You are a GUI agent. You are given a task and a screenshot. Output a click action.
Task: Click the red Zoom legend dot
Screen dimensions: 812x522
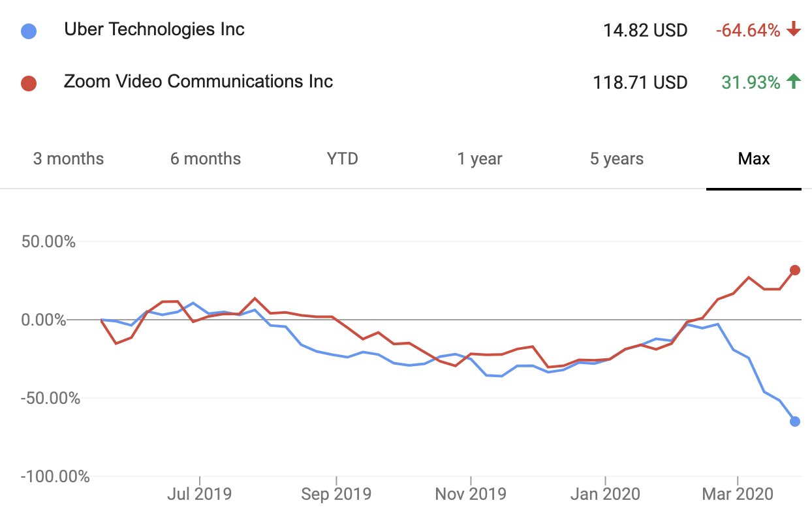(28, 83)
